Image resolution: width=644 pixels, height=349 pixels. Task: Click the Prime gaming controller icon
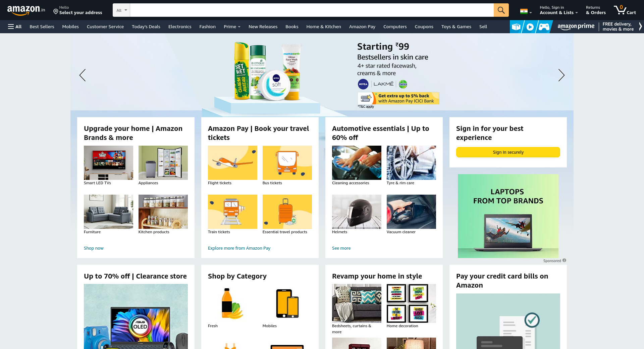544,27
